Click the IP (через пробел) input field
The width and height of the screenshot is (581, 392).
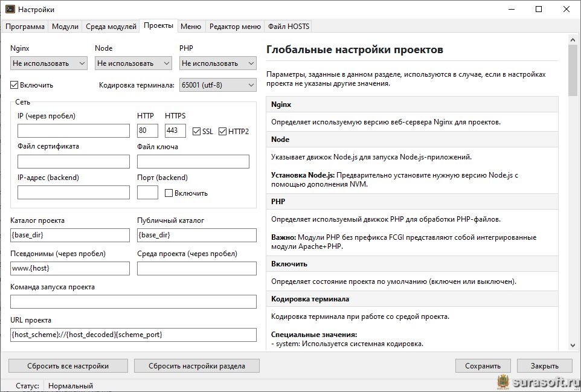click(74, 131)
